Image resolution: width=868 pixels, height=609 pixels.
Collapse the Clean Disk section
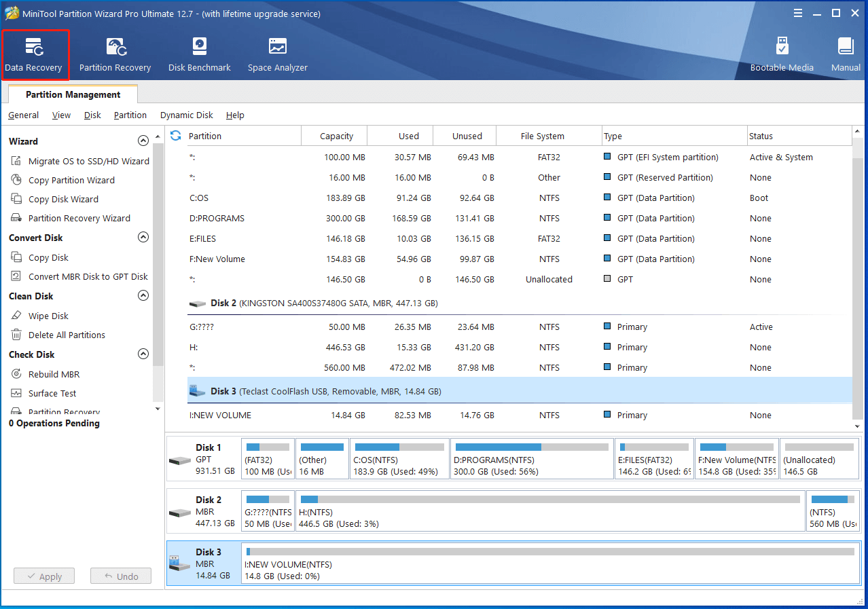tap(143, 296)
